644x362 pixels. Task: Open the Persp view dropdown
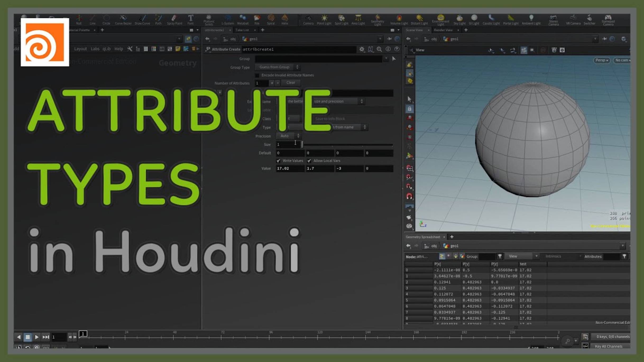click(602, 60)
